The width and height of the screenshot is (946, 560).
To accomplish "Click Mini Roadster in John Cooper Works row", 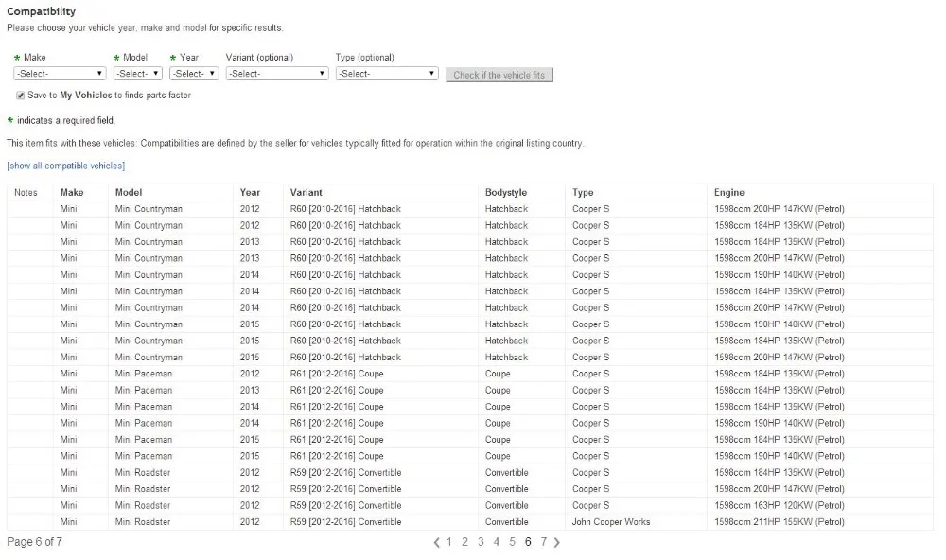I will coord(143,522).
